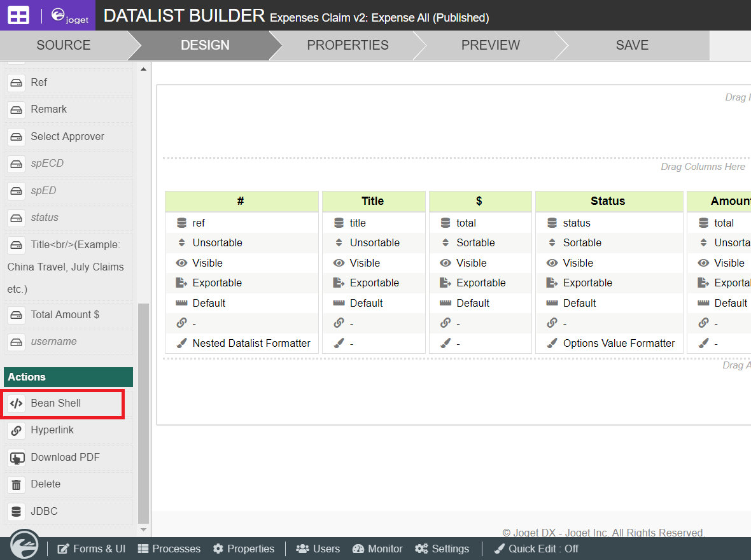Go to the PREVIEW step
This screenshot has width=751, height=560.
click(x=490, y=45)
